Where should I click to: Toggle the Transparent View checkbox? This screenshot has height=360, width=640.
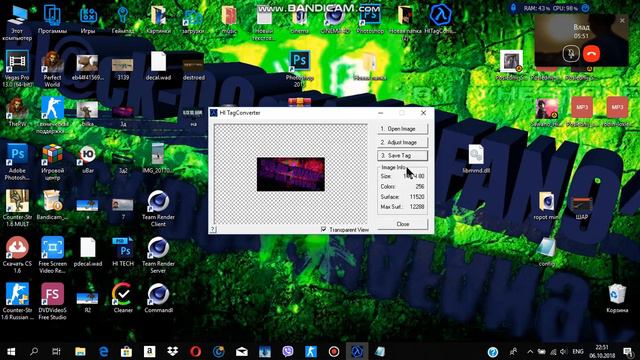(323, 230)
